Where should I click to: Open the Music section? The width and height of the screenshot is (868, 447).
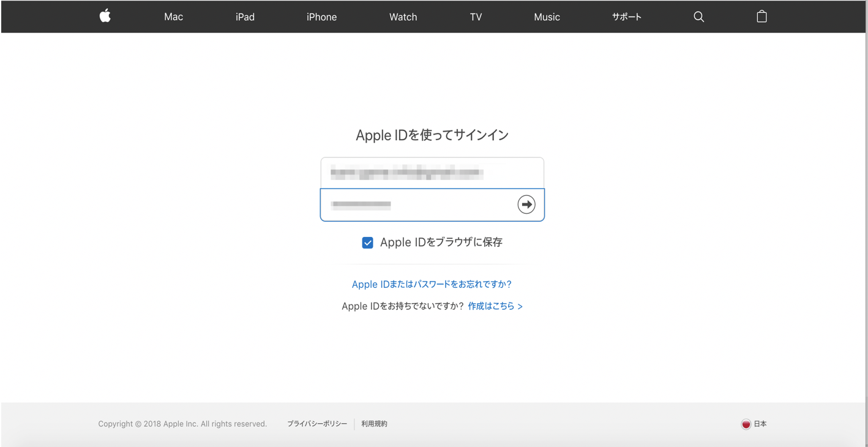pos(547,17)
